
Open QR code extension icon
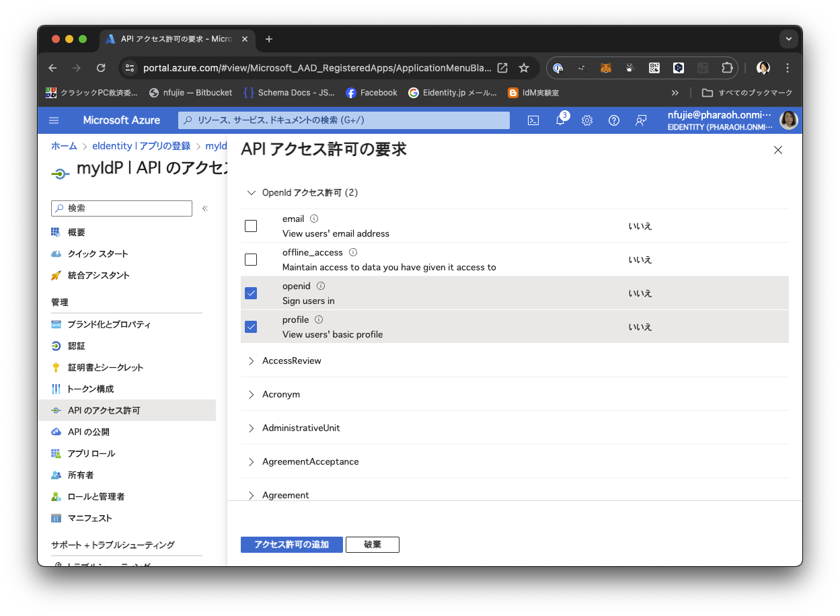pos(654,68)
